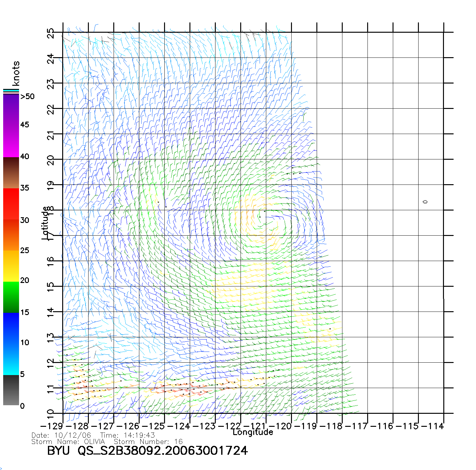The image size is (476, 470).
Task: Select the -114 longitude tick label
Action: pos(432,426)
